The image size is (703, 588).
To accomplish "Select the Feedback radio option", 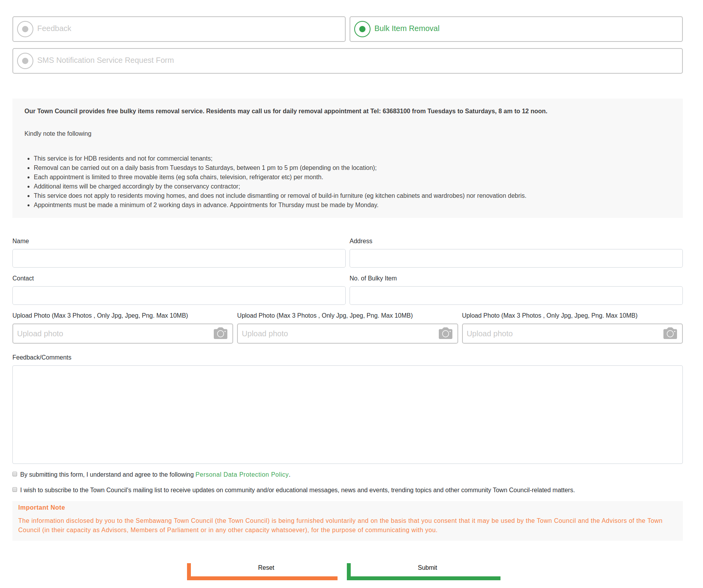I will click(26, 29).
